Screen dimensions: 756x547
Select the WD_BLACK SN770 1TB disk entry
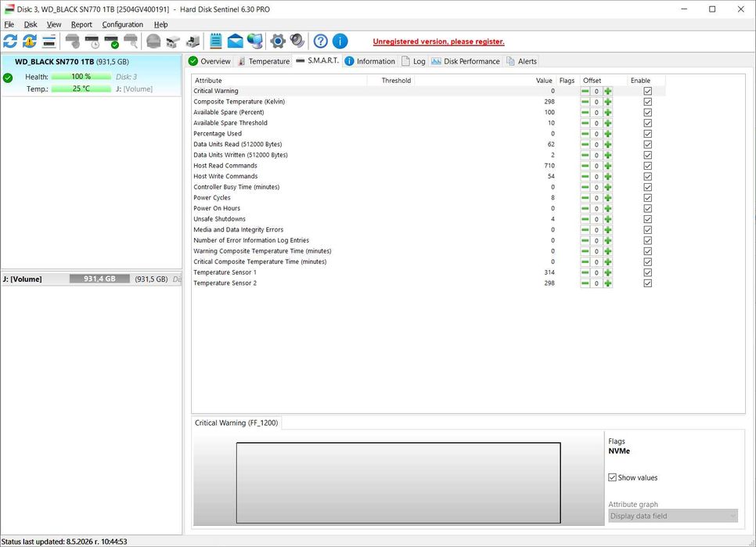click(92, 75)
